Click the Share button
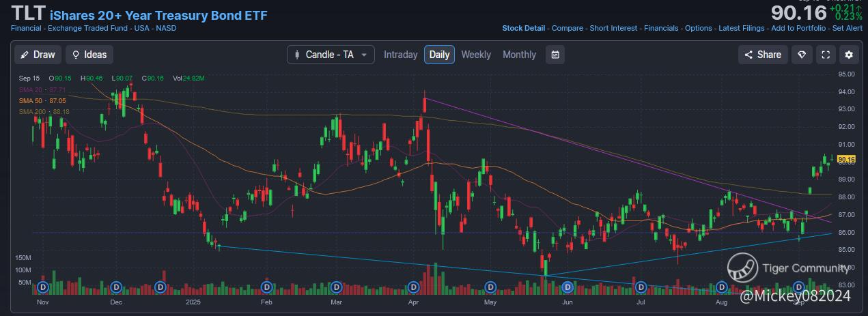Image resolution: width=868 pixels, height=316 pixels. [763, 55]
